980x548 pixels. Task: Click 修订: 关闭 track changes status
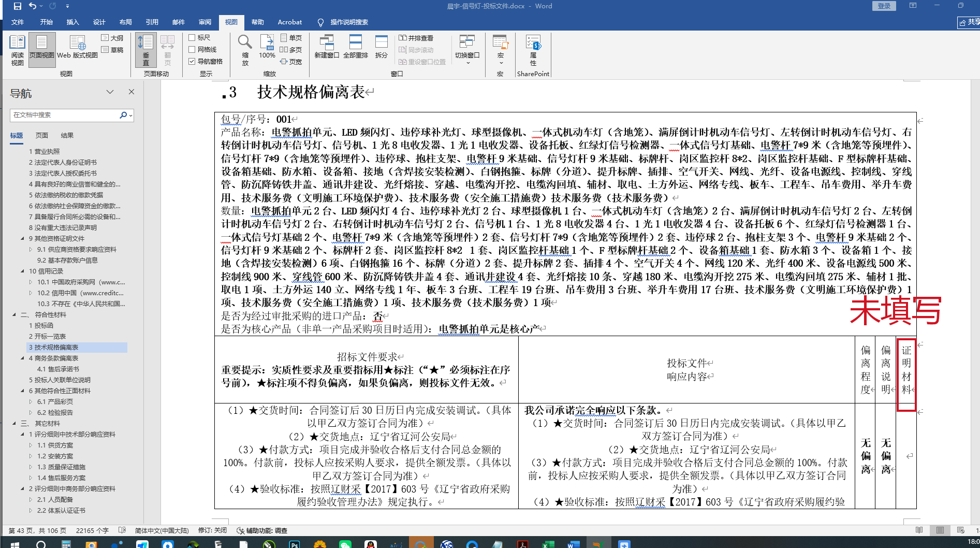point(212,530)
